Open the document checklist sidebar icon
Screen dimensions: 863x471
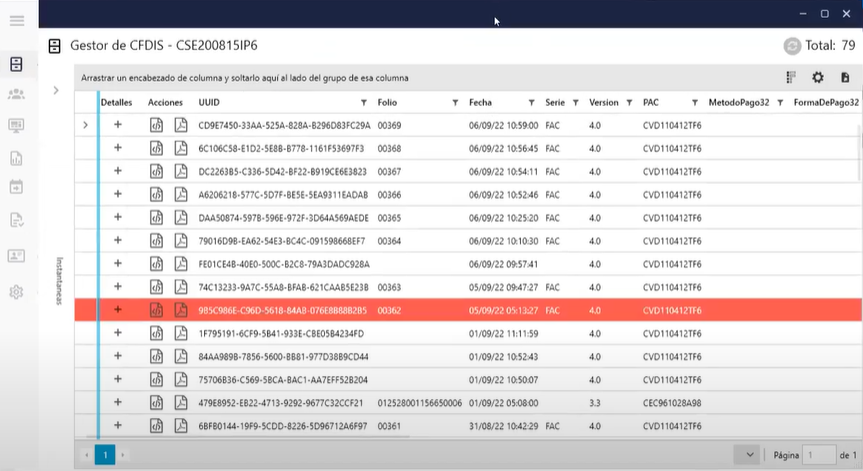pos(17,220)
